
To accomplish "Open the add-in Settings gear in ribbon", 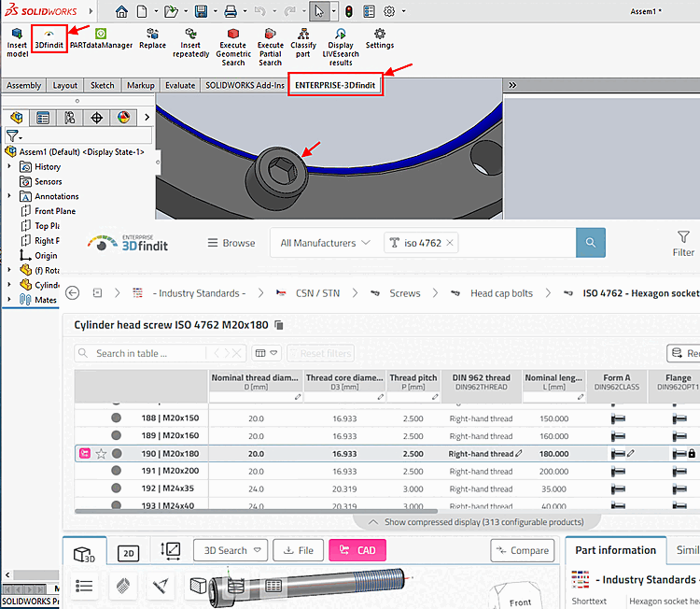I will (x=380, y=39).
